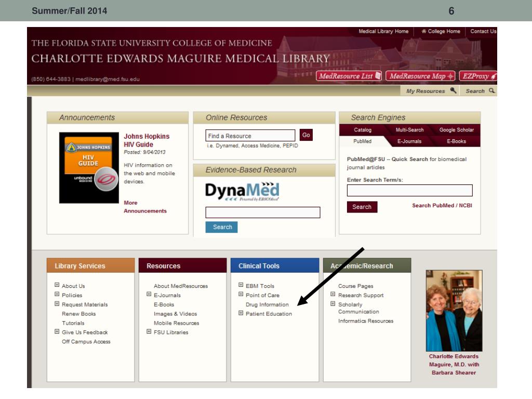Click the E-Books link under Resources
This screenshot has width=532, height=399.
(x=164, y=304)
